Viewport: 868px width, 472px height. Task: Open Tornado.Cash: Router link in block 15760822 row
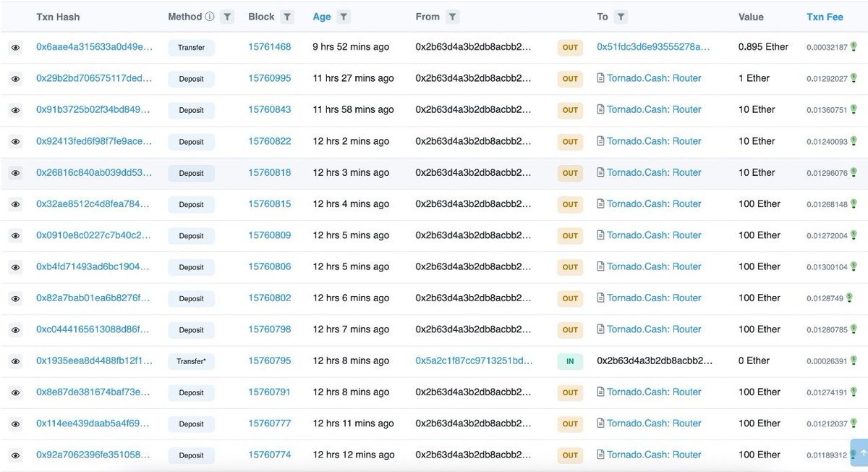[654, 141]
